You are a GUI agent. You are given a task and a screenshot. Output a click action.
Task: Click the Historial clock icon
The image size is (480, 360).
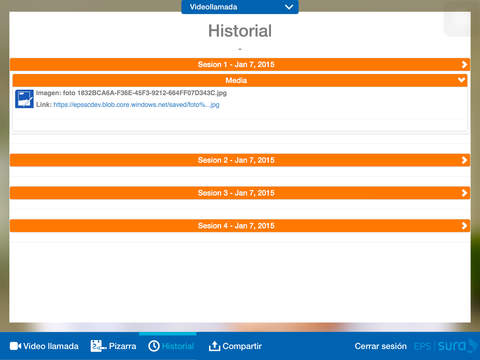click(154, 346)
